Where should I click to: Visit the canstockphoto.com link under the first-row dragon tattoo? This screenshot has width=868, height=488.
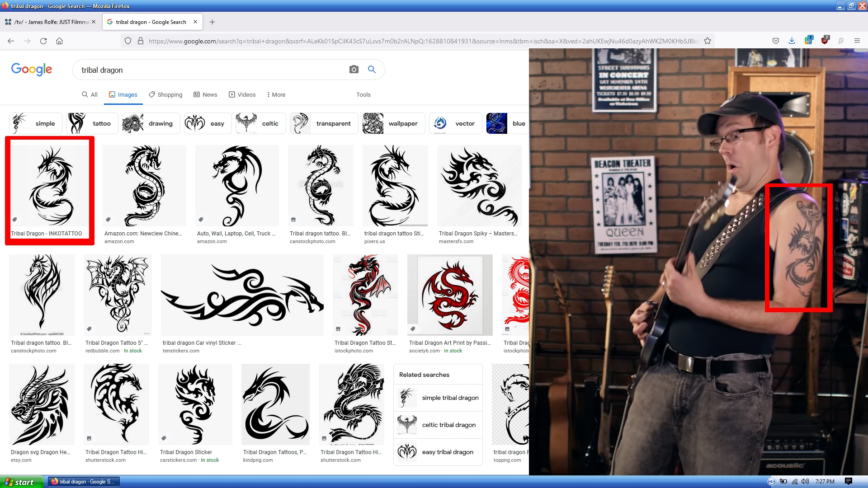click(x=312, y=241)
